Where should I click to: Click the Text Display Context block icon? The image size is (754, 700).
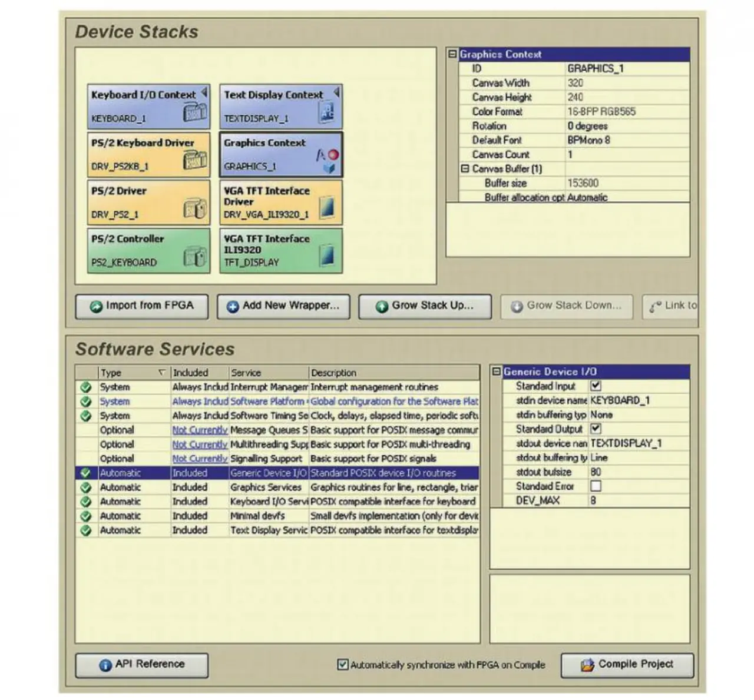pyautogui.click(x=327, y=111)
